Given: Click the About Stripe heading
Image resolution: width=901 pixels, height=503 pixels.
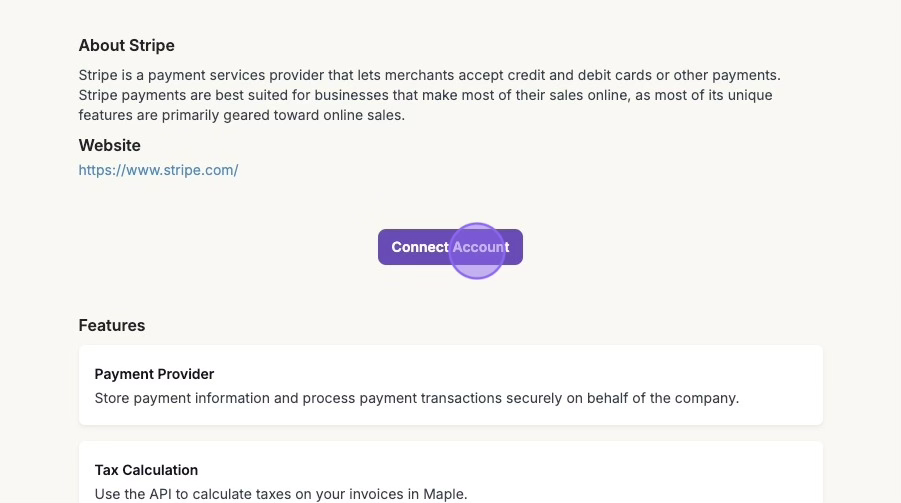Looking at the screenshot, I should coord(127,46).
